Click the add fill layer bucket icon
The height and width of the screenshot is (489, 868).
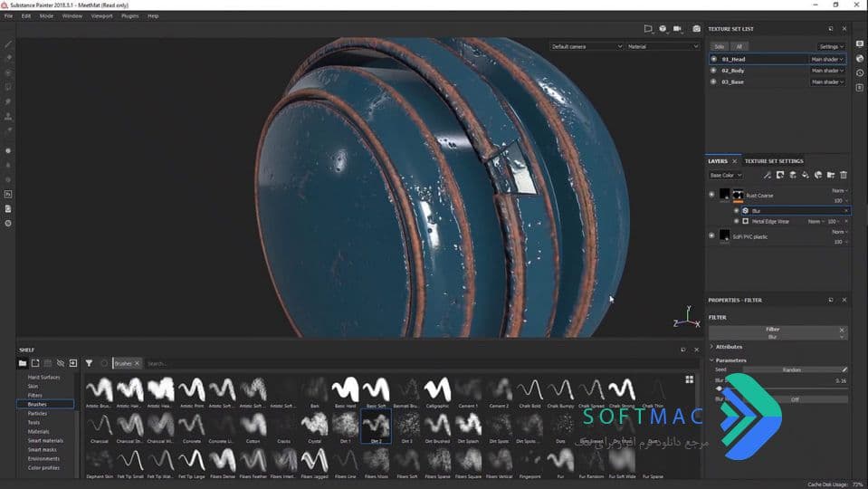(806, 175)
